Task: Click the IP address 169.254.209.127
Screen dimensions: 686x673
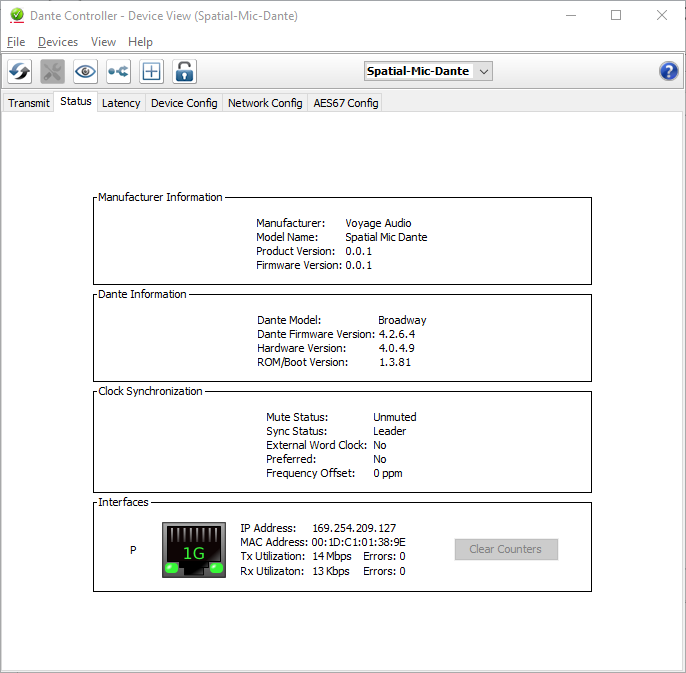Action: tap(354, 528)
